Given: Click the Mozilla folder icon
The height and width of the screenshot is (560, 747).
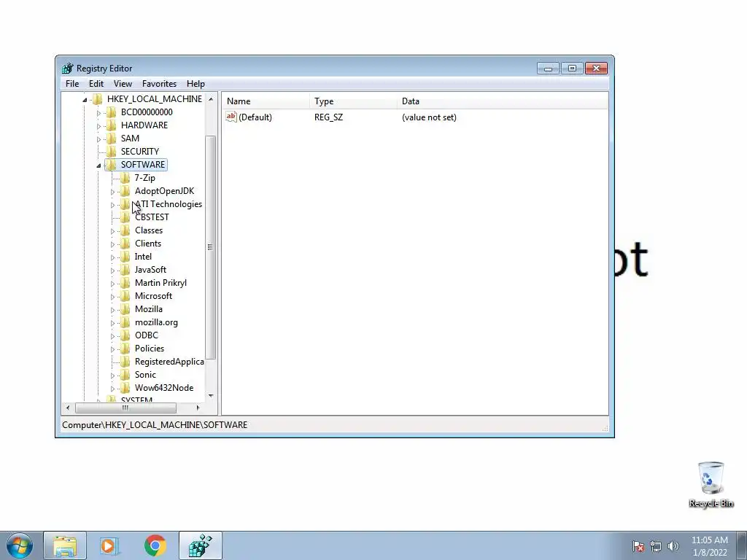Looking at the screenshot, I should 125,309.
